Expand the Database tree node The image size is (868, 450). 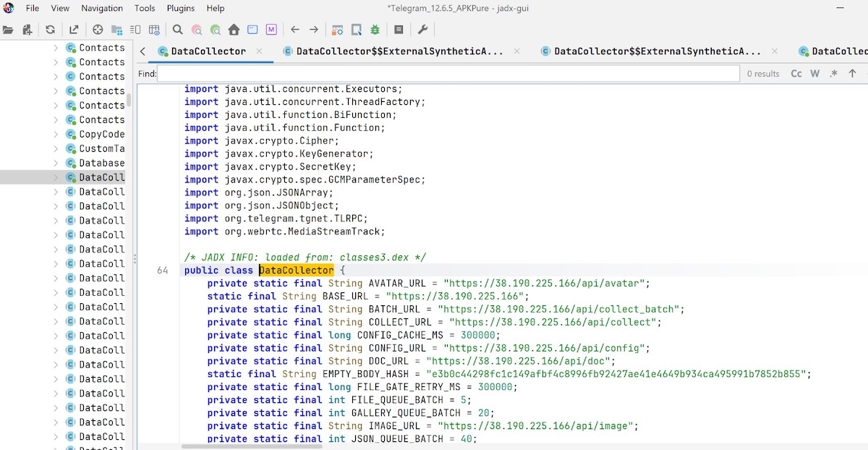[x=56, y=163]
